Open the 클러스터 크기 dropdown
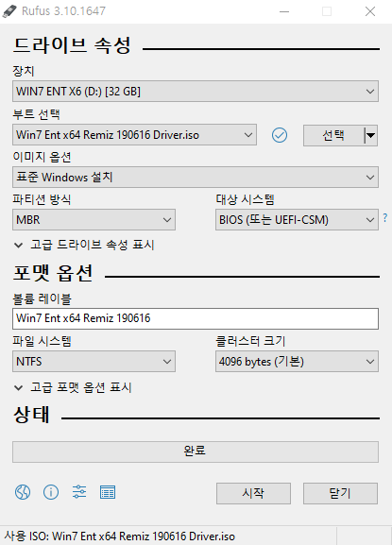The height and width of the screenshot is (545, 392). tap(297, 362)
